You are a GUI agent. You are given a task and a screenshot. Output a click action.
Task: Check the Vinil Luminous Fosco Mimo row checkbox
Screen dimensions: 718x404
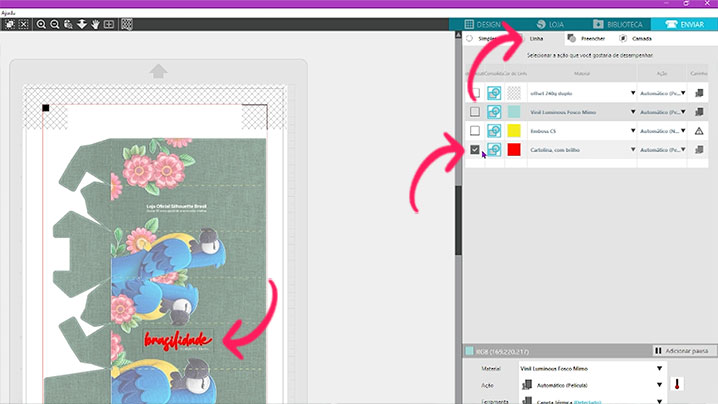coord(475,112)
